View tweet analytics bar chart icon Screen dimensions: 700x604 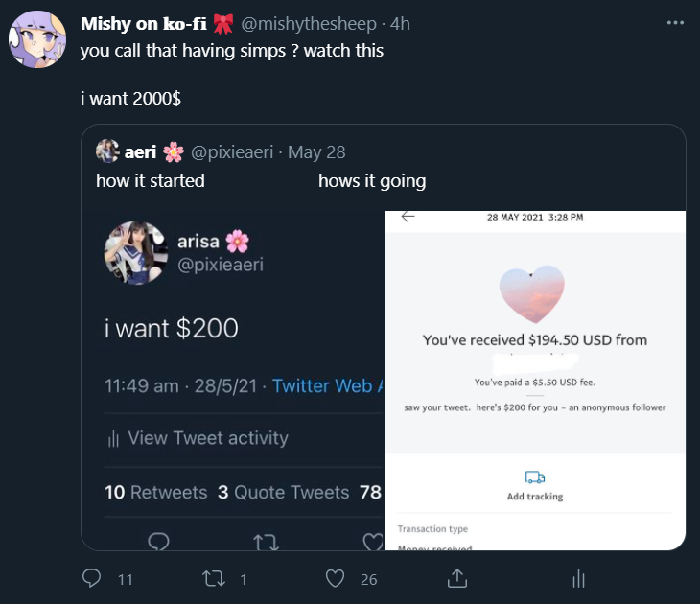tap(578, 578)
